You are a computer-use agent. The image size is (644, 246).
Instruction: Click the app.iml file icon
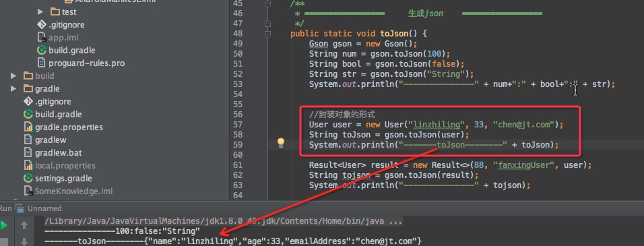(42, 37)
